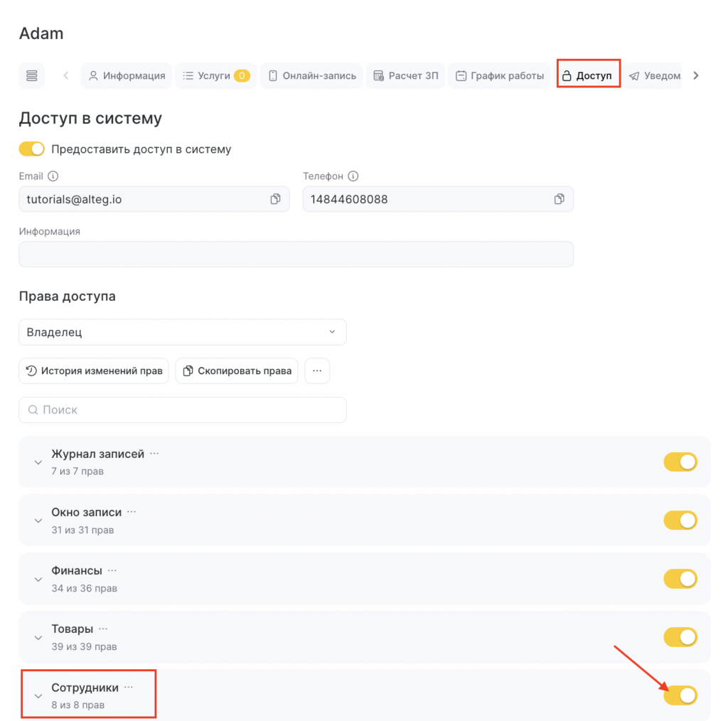
Task: Click История изменений прав button
Action: coord(94,370)
